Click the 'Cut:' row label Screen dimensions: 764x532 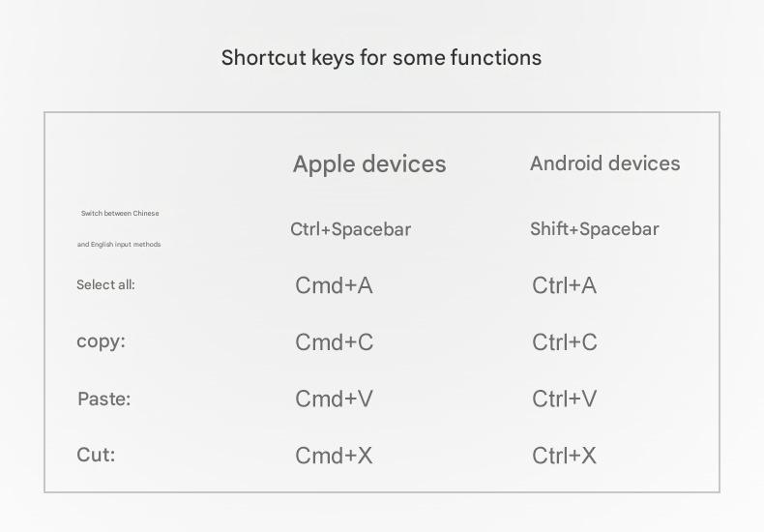[x=96, y=455]
